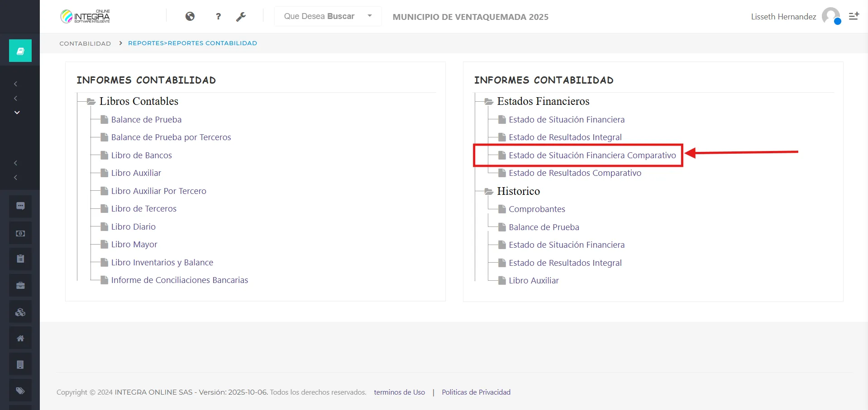Select the money bill sidebar icon
The width and height of the screenshot is (868, 410).
[x=20, y=233]
